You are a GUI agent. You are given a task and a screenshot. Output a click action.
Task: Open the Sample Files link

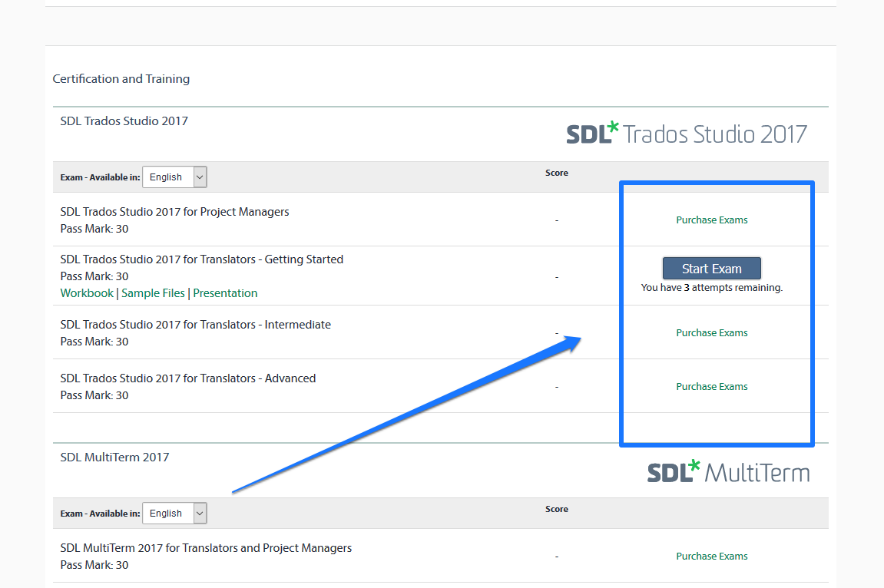pyautogui.click(x=153, y=293)
